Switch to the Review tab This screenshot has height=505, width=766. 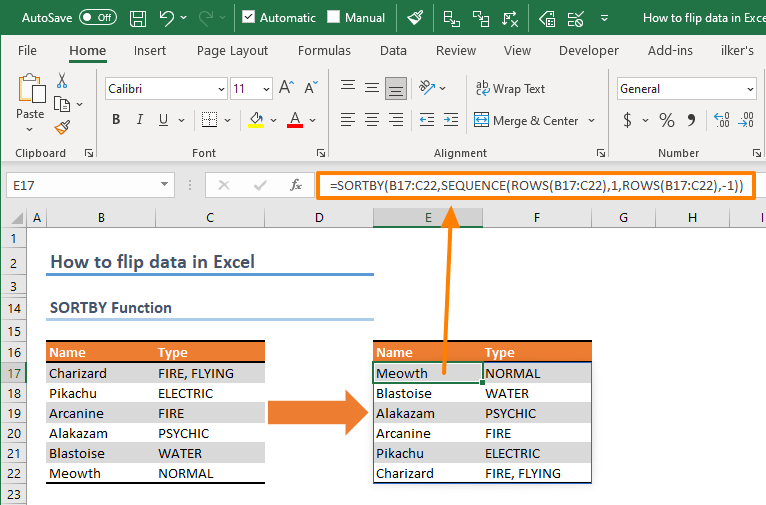pyautogui.click(x=456, y=51)
